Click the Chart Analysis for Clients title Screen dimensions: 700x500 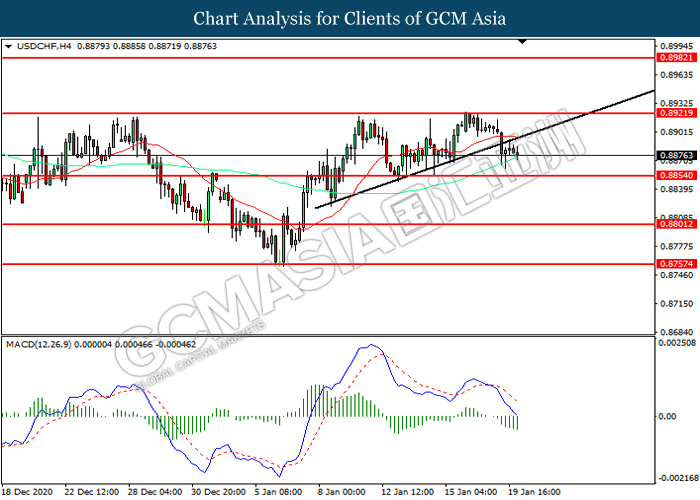point(350,18)
